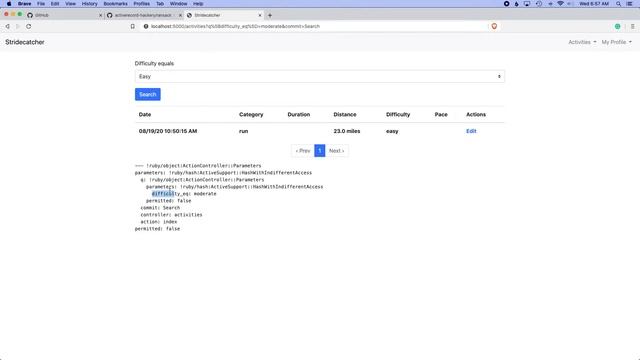Click the blue Search button
This screenshot has width=640, height=360.
tap(148, 94)
